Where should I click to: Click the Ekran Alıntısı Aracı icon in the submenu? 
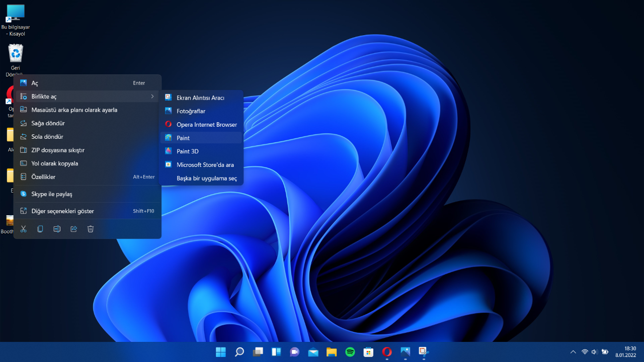click(x=169, y=98)
